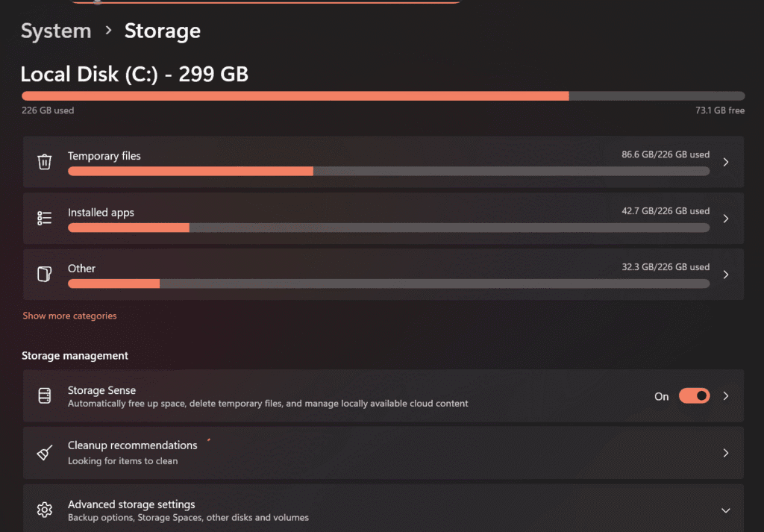This screenshot has height=532, width=764.
Task: Navigate back to System via breadcrumb
Action: tap(55, 31)
